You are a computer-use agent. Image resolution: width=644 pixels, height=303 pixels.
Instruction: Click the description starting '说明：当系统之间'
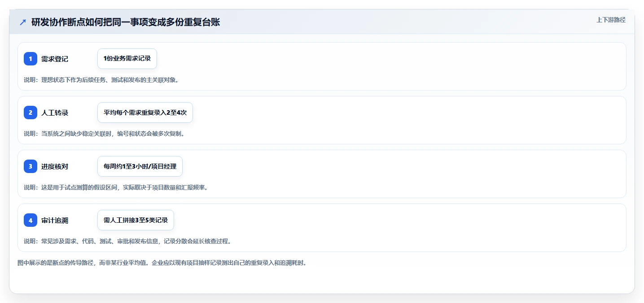(x=104, y=134)
